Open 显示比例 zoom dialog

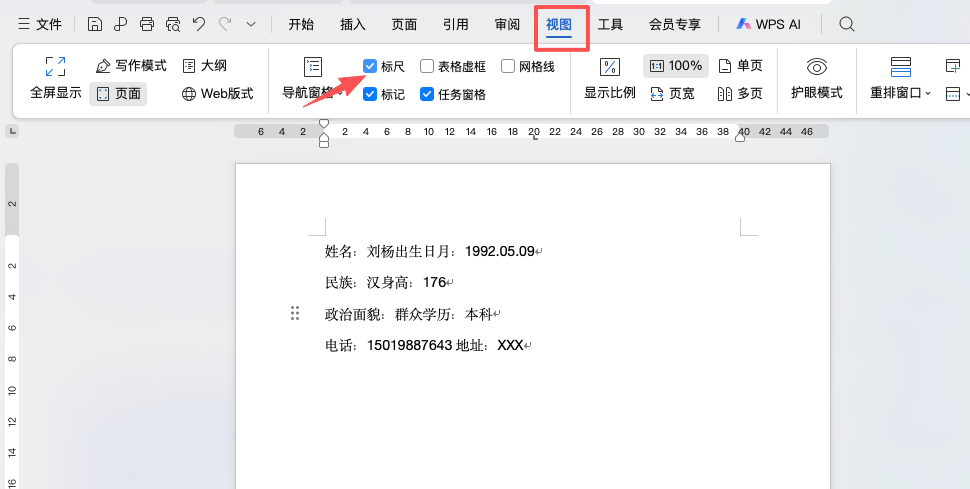(610, 79)
